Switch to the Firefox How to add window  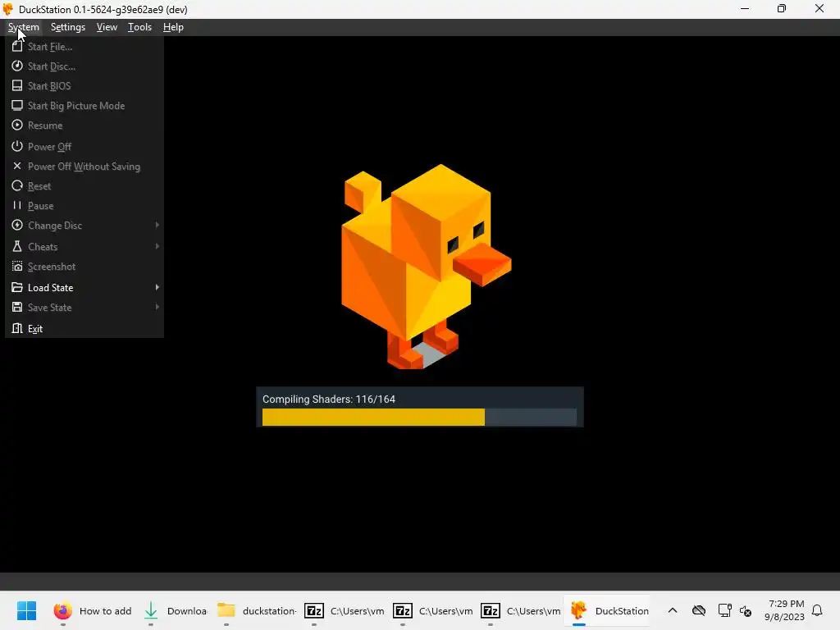tap(93, 610)
